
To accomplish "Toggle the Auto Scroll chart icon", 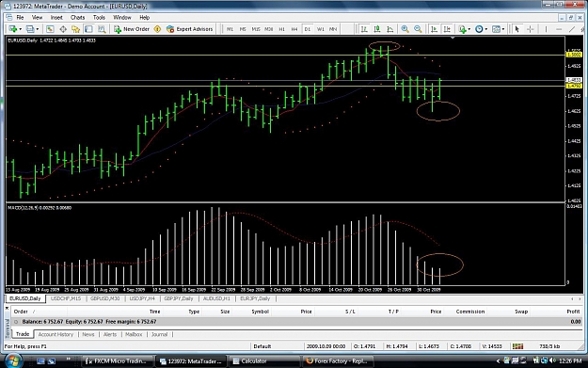I will 434,29.
